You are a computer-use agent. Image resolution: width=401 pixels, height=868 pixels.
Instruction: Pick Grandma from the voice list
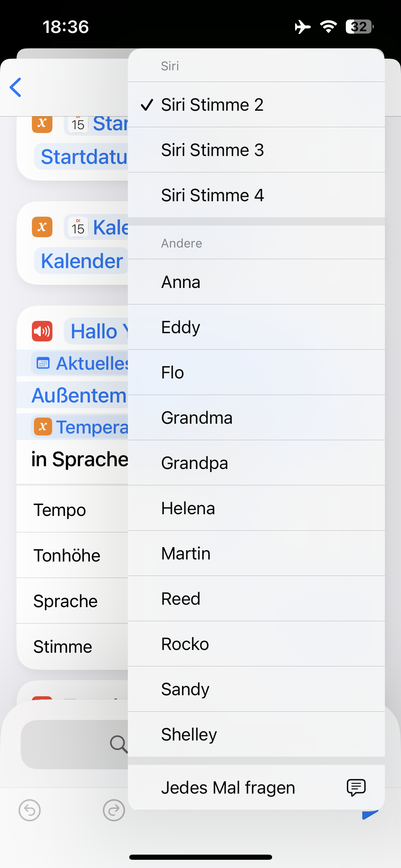point(197,418)
